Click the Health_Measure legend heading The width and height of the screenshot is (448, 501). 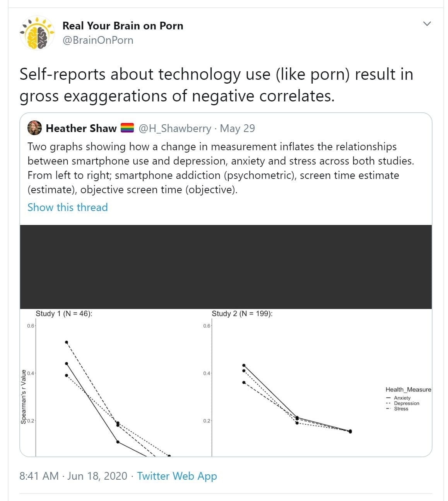tap(408, 389)
